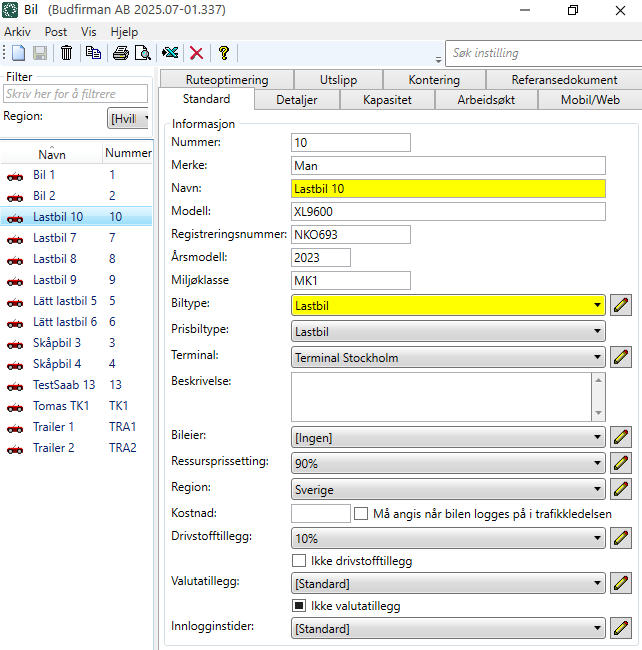Open print preview from the toolbar
This screenshot has height=650, width=642.
coord(143,53)
